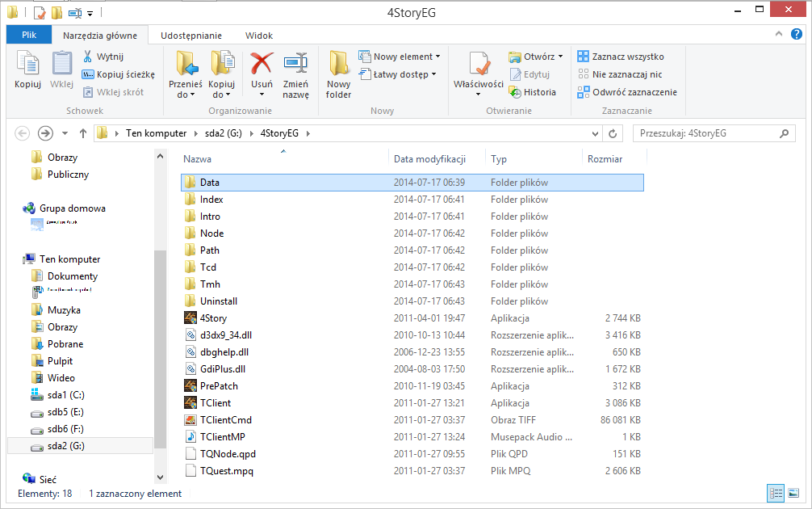Switch to the Udostępnianie tab
This screenshot has width=812, height=509.
191,36
